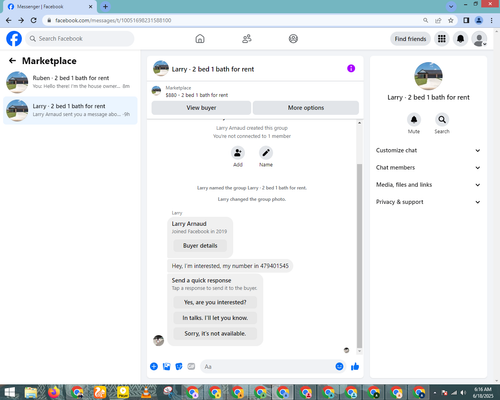
Task: Expand Privacy & support section
Action: pyautogui.click(x=428, y=202)
